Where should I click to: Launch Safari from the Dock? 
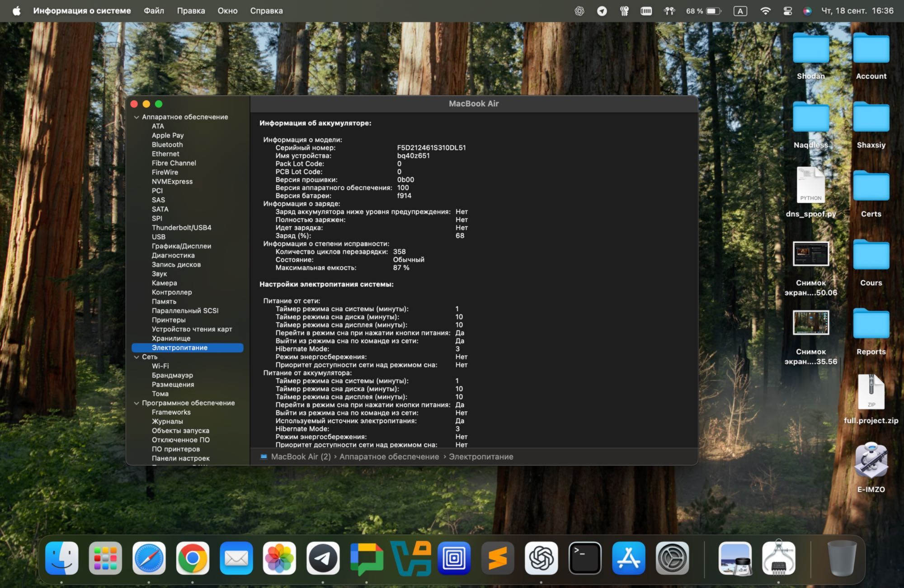click(149, 558)
